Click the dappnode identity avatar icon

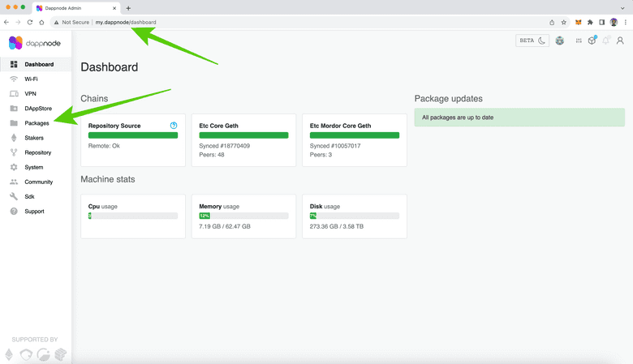(x=560, y=41)
